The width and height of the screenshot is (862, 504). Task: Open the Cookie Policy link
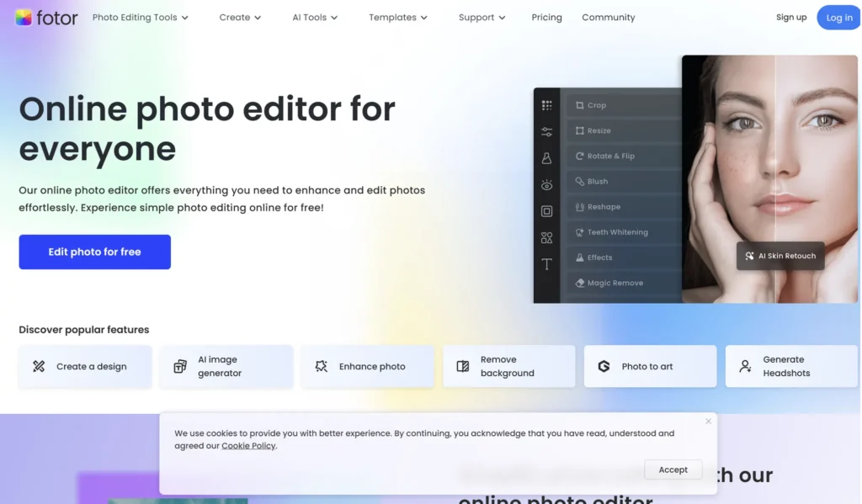[248, 446]
